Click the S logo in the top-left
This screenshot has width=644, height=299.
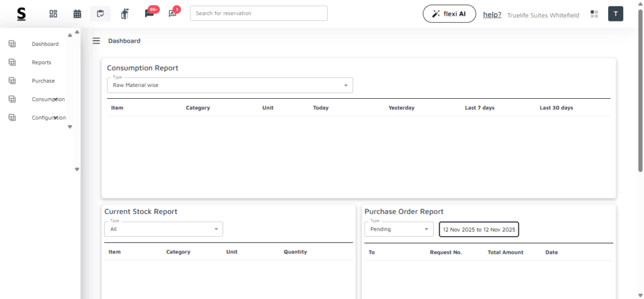[21, 13]
